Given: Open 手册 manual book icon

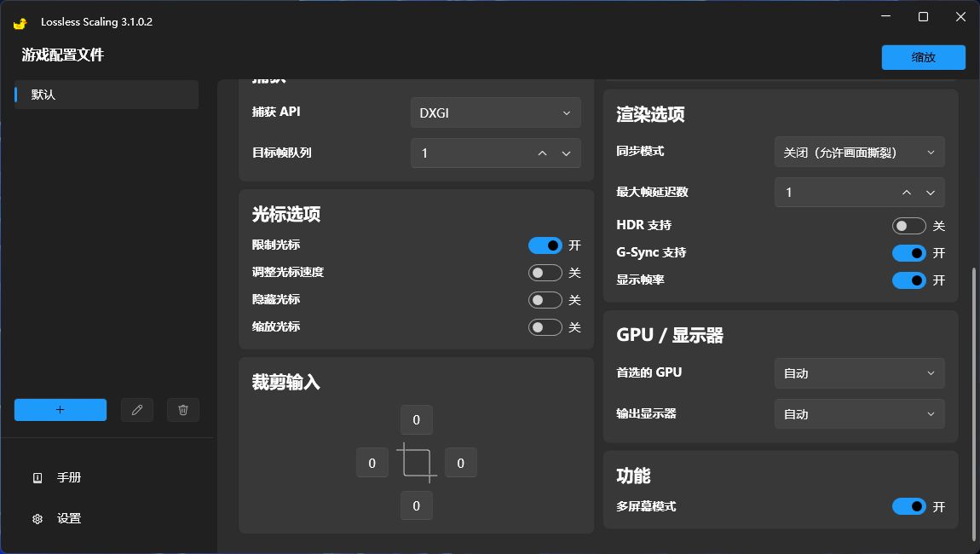Looking at the screenshot, I should [x=37, y=477].
